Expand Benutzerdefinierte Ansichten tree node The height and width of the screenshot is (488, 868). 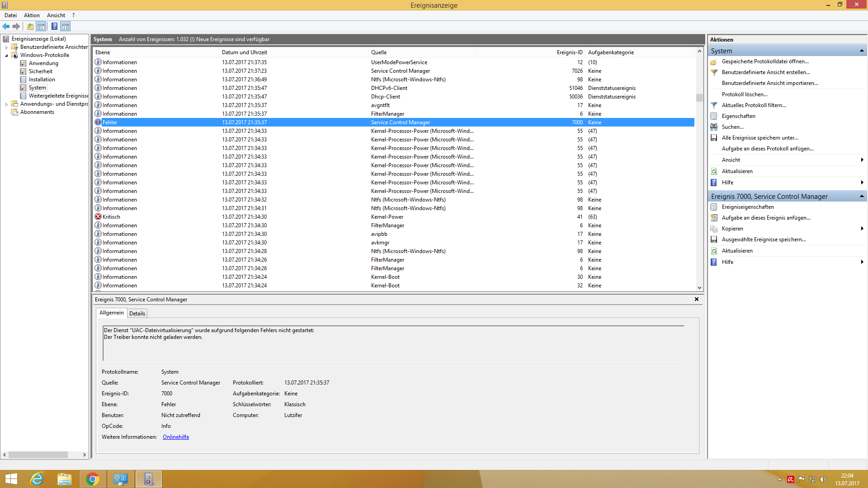pos(6,47)
